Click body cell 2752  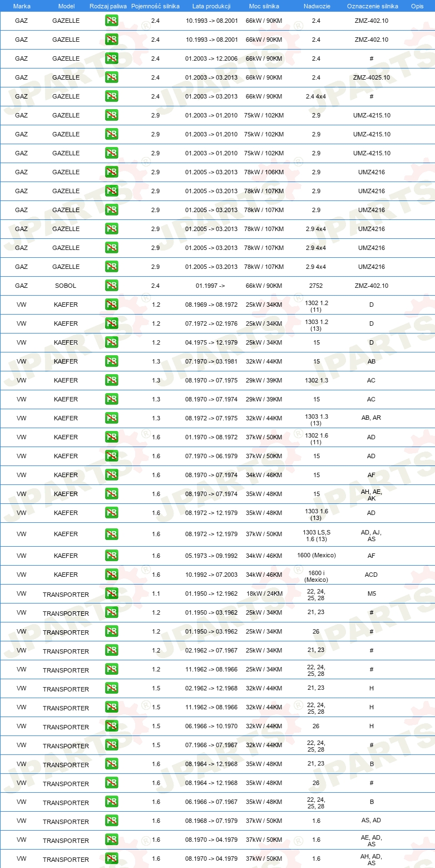316,286
